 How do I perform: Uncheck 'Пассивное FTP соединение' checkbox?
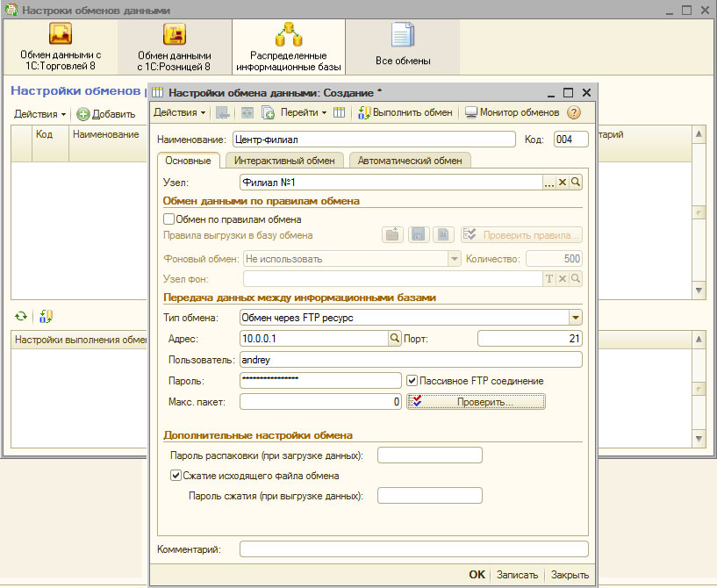coord(412,381)
